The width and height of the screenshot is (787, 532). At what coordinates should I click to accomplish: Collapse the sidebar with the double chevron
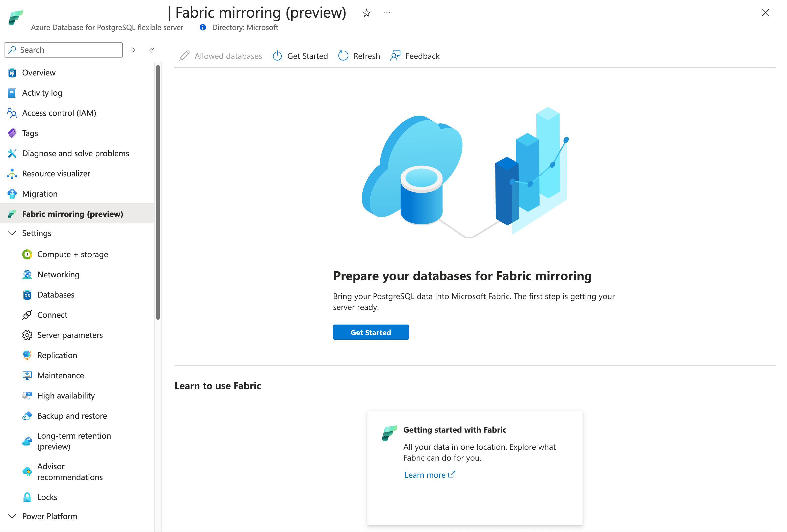151,50
